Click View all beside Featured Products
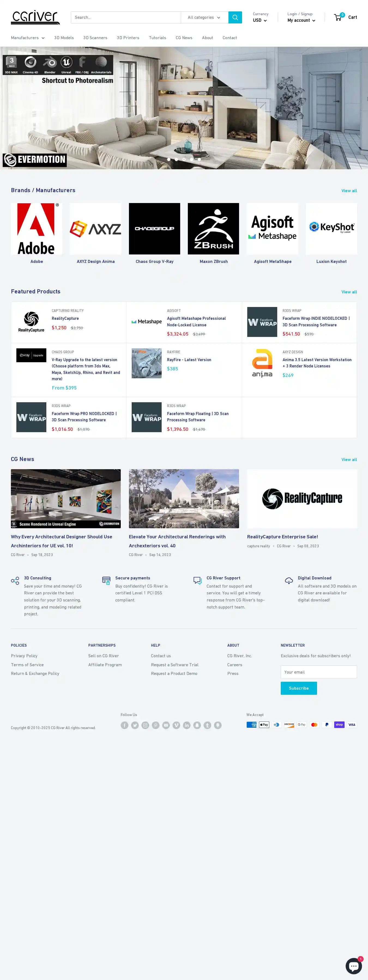This screenshot has width=368, height=980. coord(349,292)
